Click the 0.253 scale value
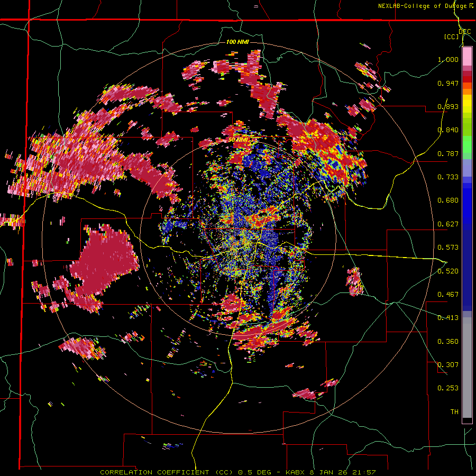This screenshot has height=476, width=476. point(448,388)
